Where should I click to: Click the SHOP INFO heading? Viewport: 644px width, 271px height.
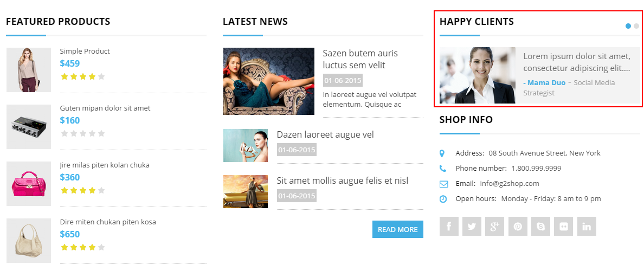(x=466, y=119)
